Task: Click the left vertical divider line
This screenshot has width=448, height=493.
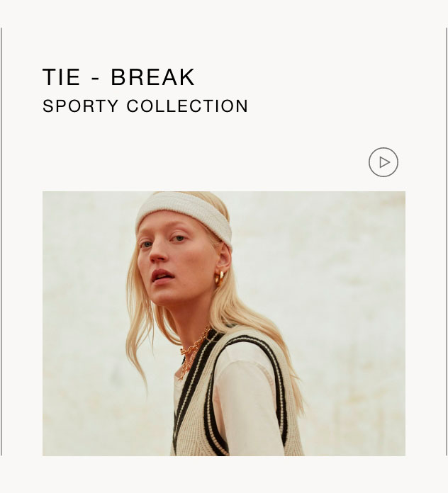Action: (x=1, y=242)
